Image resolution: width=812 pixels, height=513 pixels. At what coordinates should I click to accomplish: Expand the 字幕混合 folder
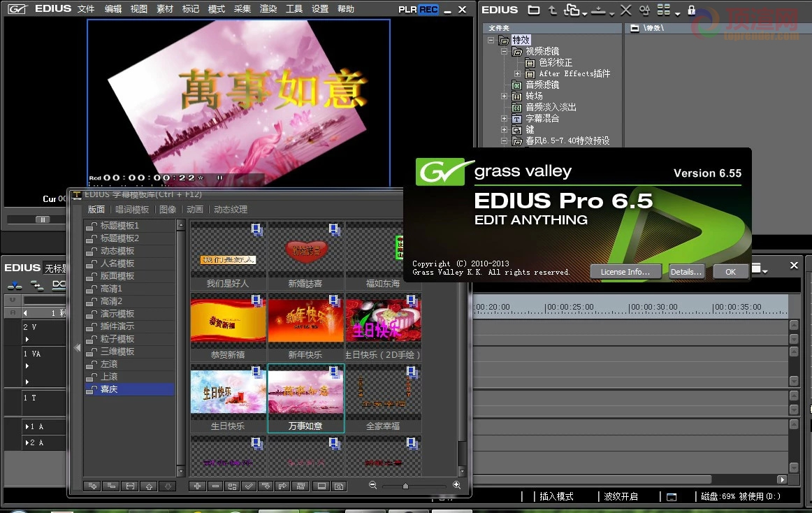pyautogui.click(x=504, y=118)
